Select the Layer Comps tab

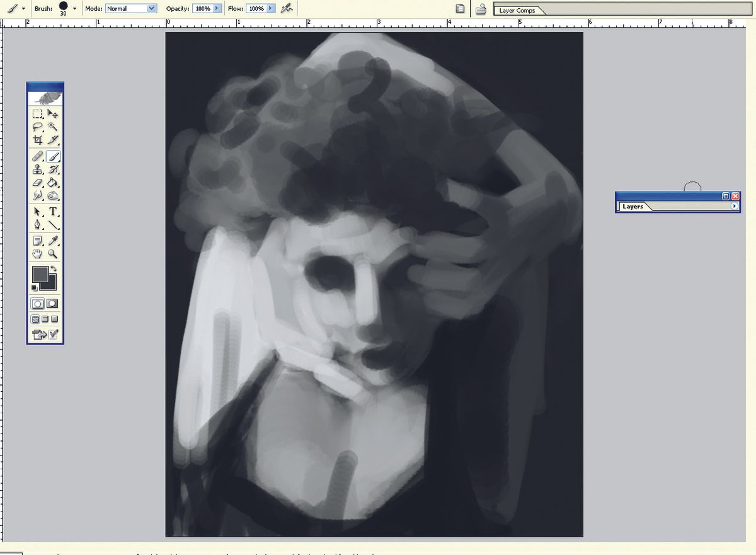click(517, 11)
